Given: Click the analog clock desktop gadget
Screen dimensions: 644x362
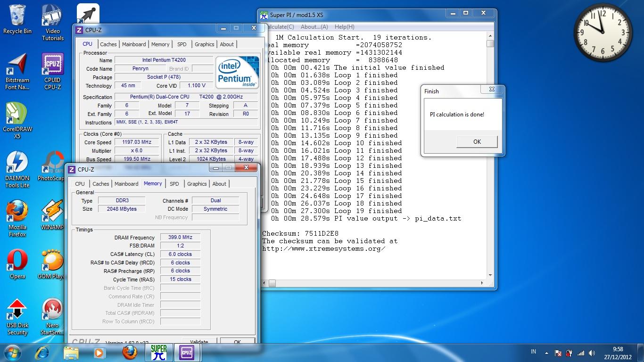Looking at the screenshot, I should click(603, 33).
